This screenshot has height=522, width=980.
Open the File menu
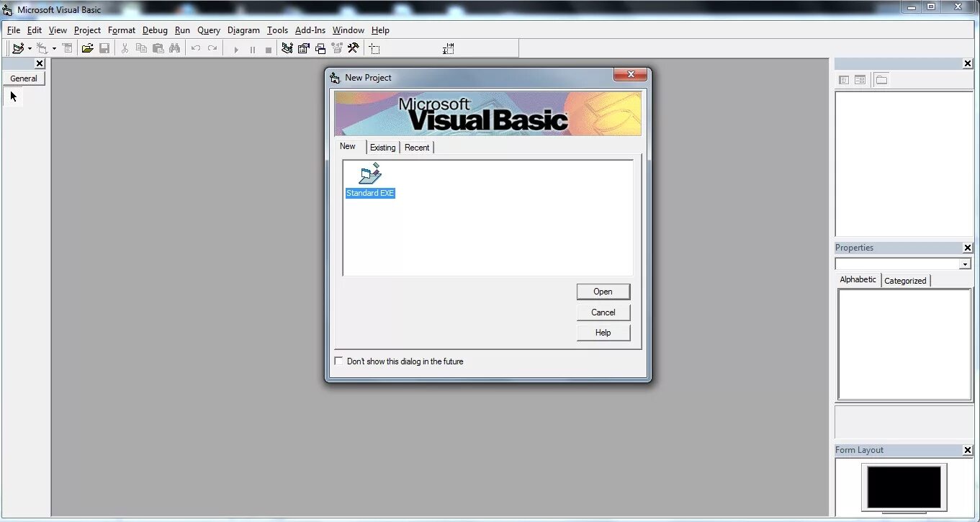click(x=14, y=30)
